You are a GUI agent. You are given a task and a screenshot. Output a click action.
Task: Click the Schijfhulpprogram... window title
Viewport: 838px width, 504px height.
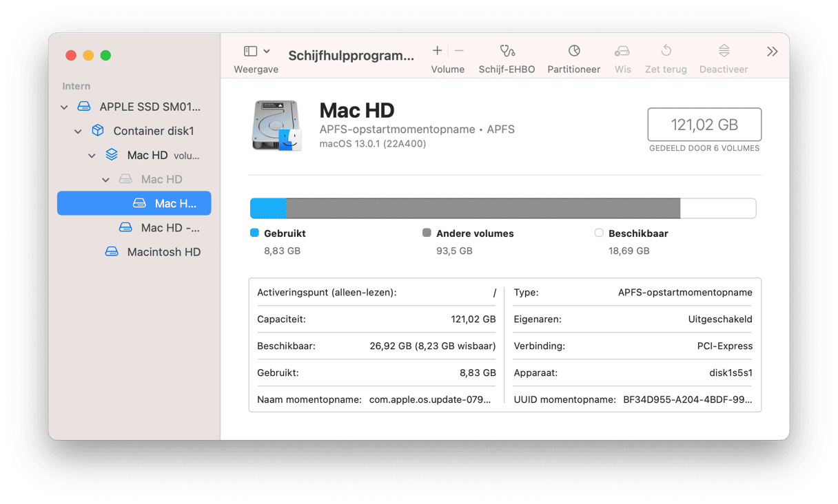point(351,56)
